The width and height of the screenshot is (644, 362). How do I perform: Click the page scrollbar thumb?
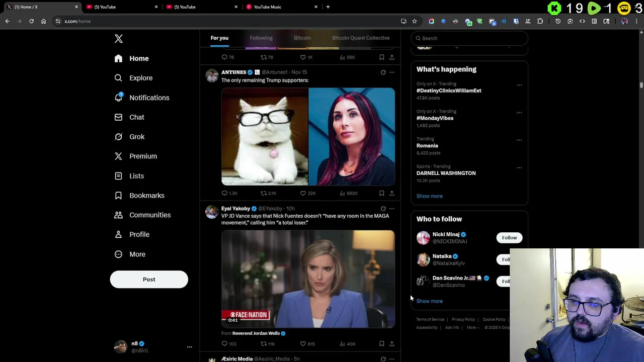click(641, 85)
